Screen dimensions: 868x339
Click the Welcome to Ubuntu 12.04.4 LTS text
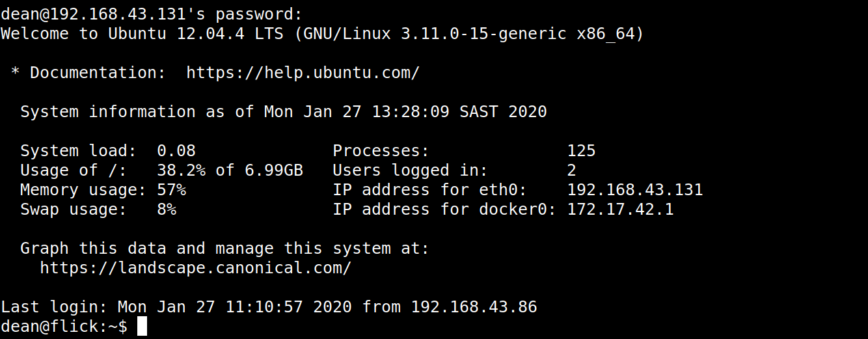pos(142,34)
